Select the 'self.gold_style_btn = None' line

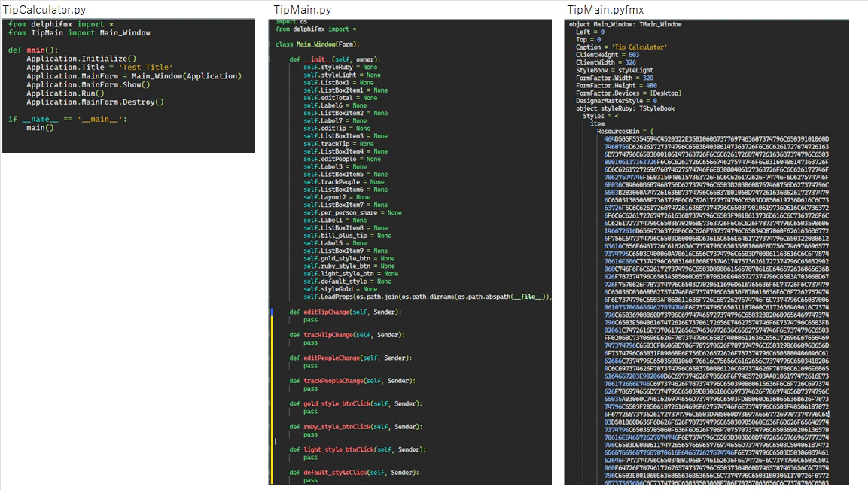click(x=349, y=259)
